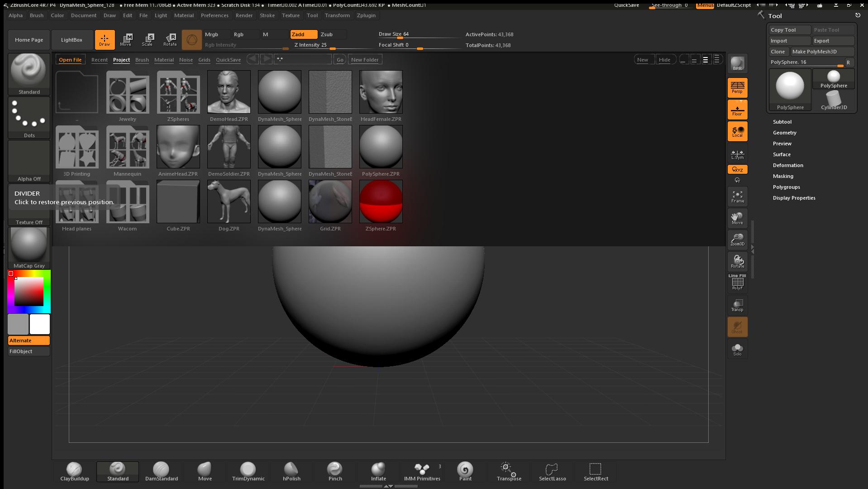Screen dimensions: 868x489
Task: Select the ClayBuildup brush in the bottom tray
Action: pyautogui.click(x=74, y=471)
